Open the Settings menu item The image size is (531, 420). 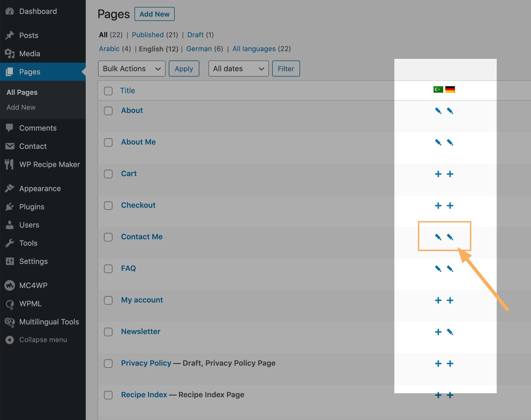pyautogui.click(x=33, y=261)
